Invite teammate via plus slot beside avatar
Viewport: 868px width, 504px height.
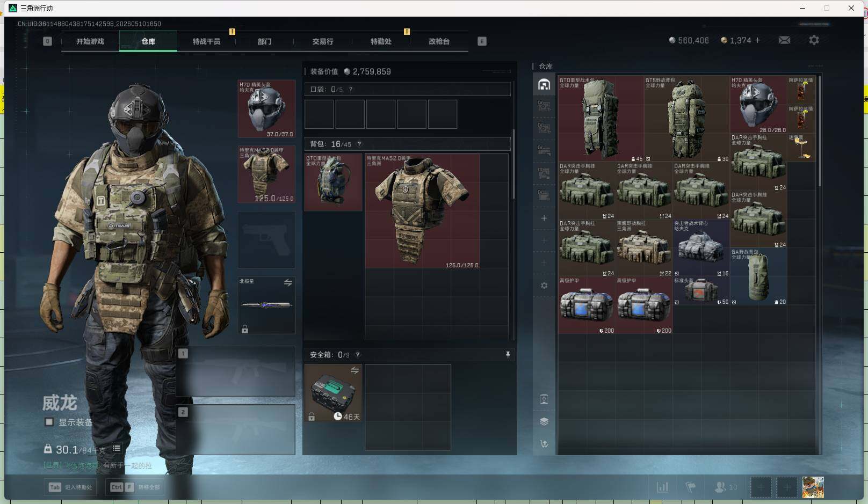787,487
